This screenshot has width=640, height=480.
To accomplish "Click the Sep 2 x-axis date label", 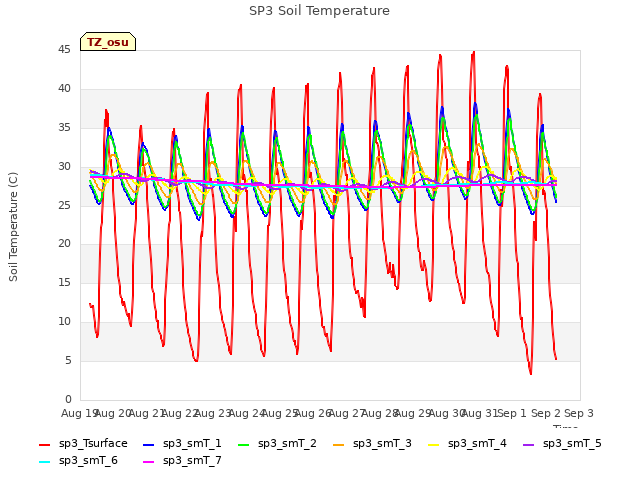I will (545, 413).
